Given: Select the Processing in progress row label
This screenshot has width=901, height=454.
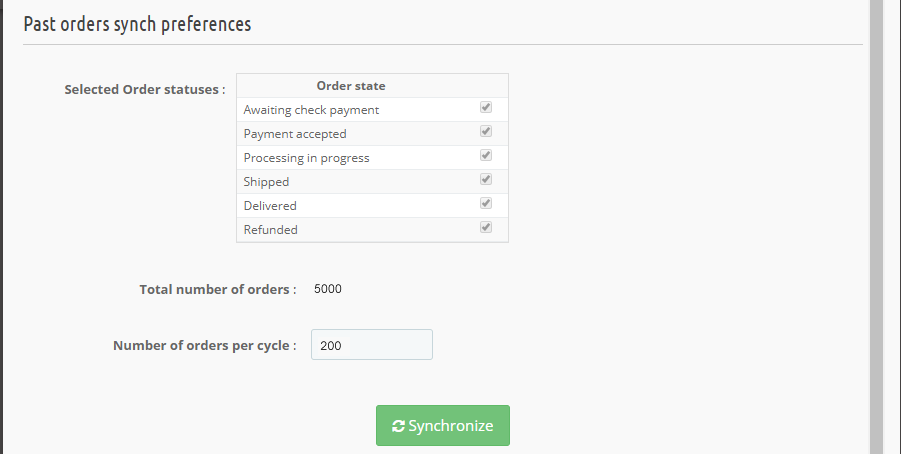Looking at the screenshot, I should [306, 158].
